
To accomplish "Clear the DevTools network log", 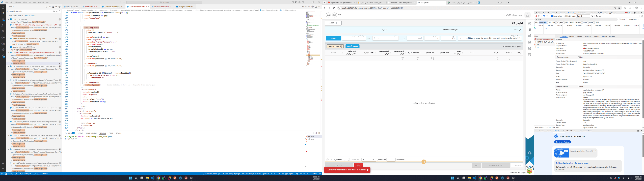I will tap(539, 16).
